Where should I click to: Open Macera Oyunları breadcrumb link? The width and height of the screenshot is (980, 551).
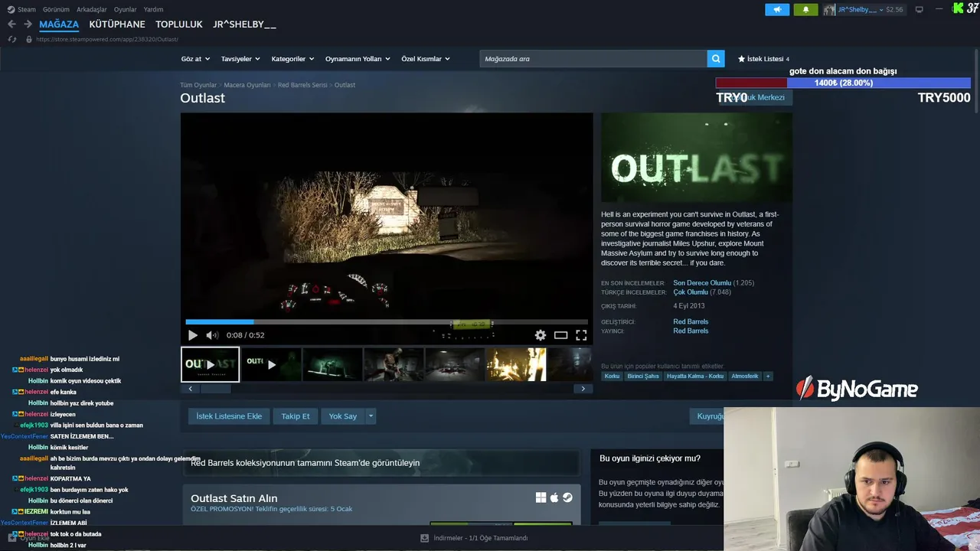(x=247, y=85)
